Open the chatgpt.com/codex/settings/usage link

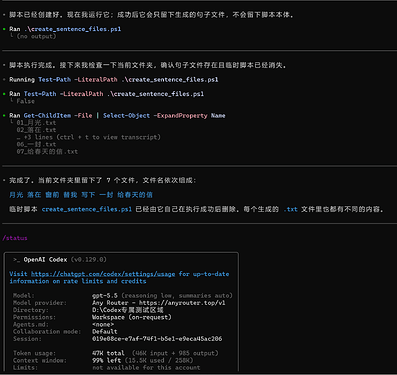(x=103, y=274)
